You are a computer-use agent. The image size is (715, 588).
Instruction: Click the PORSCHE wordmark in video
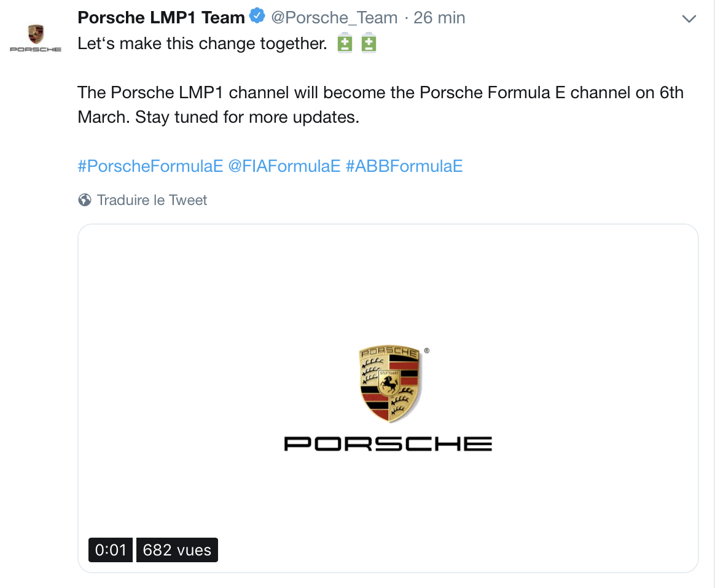coord(388,444)
